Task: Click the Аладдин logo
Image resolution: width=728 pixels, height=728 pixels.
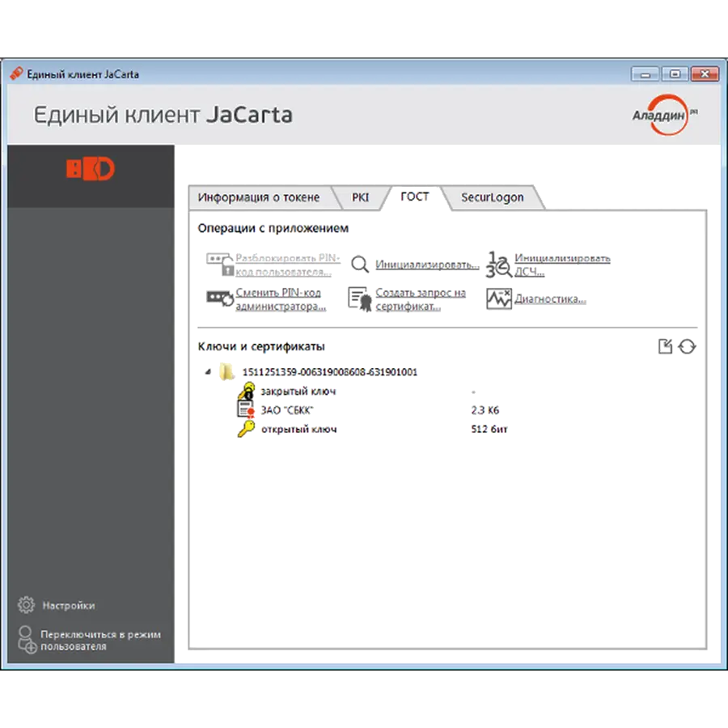Action: (665, 115)
